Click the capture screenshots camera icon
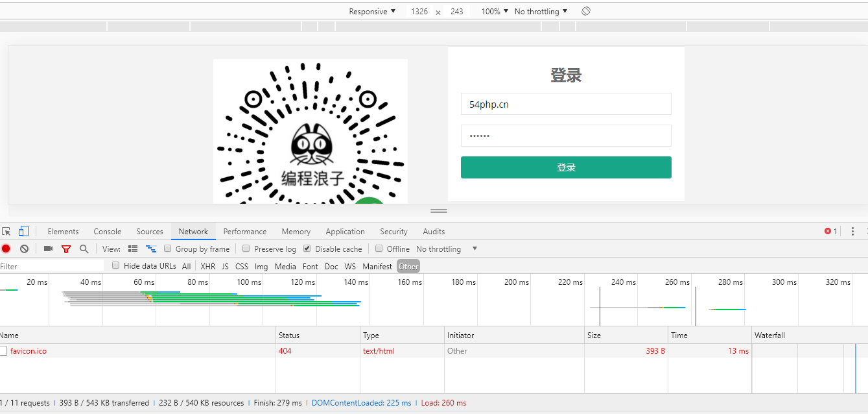The image size is (868, 414). [x=48, y=249]
